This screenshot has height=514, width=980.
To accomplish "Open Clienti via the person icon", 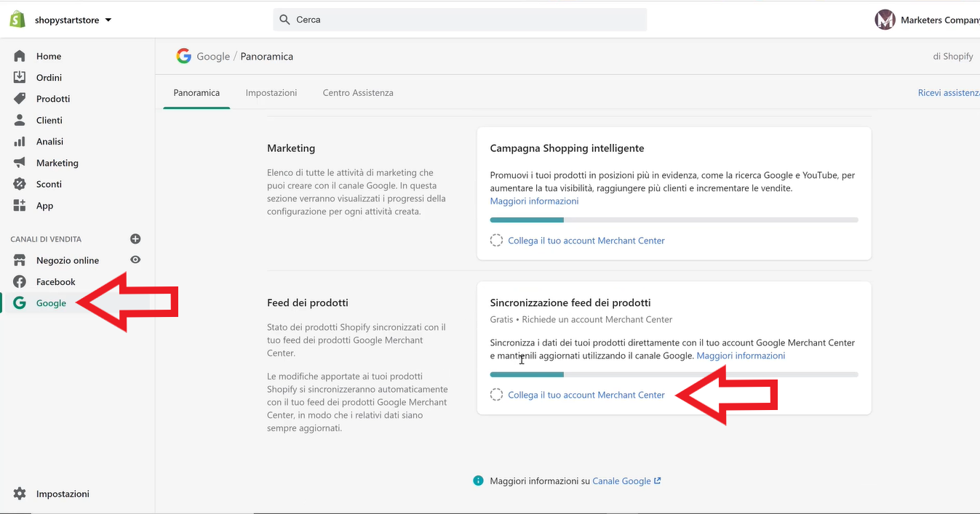I will point(20,120).
